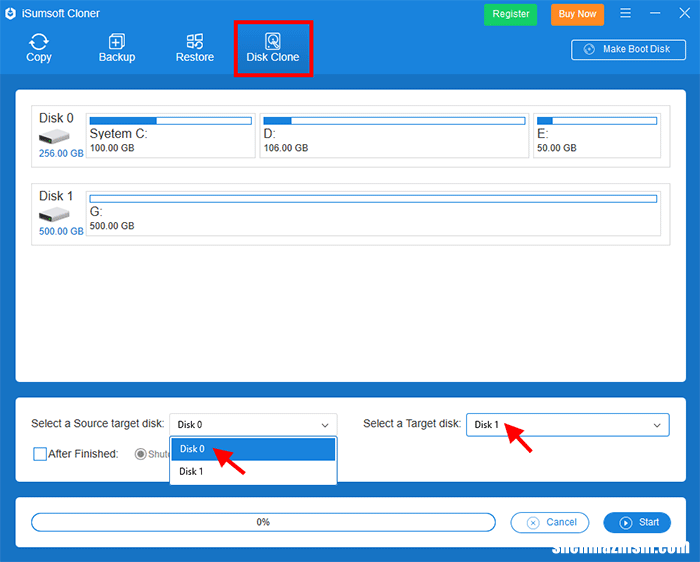This screenshot has height=562, width=700.
Task: Click the Cancel button
Action: click(x=550, y=523)
